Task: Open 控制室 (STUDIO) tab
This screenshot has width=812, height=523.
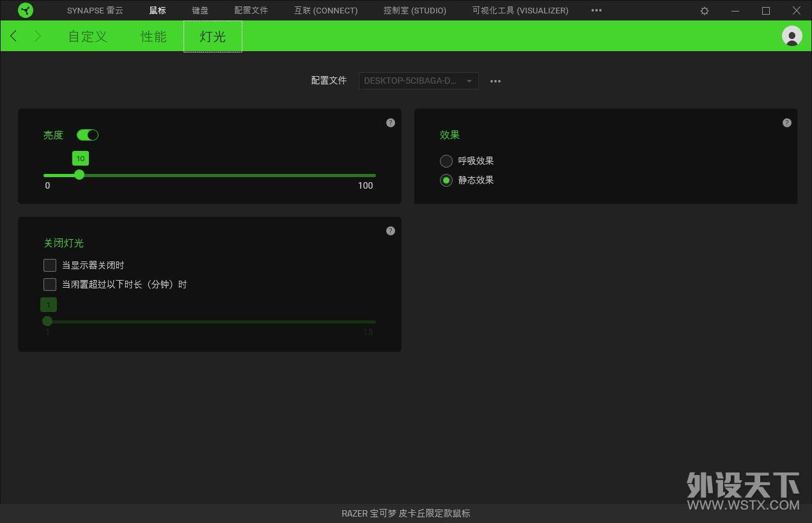Action: tap(415, 10)
